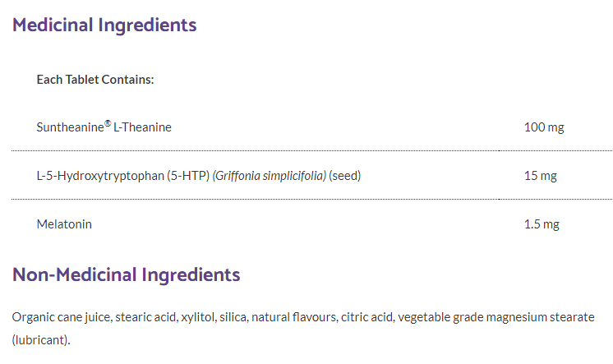613x364 pixels.
Task: Click the word '(seed)' in the 5-HTP row
Action: [345, 175]
